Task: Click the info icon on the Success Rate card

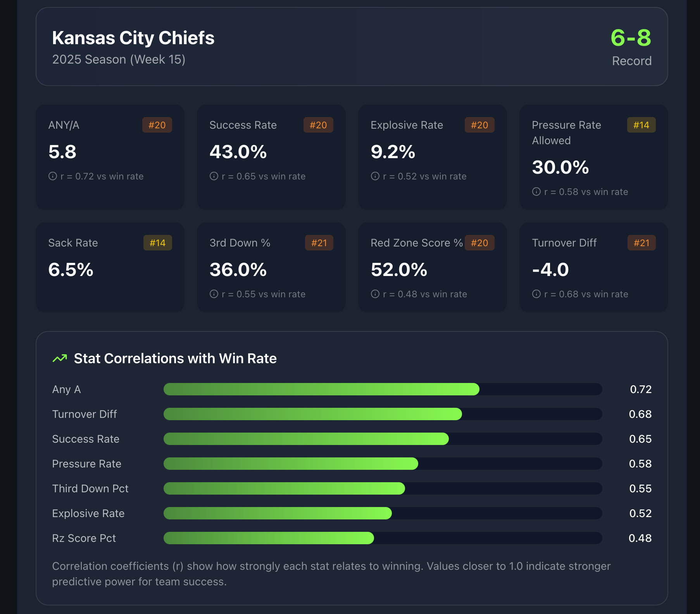Action: point(214,176)
